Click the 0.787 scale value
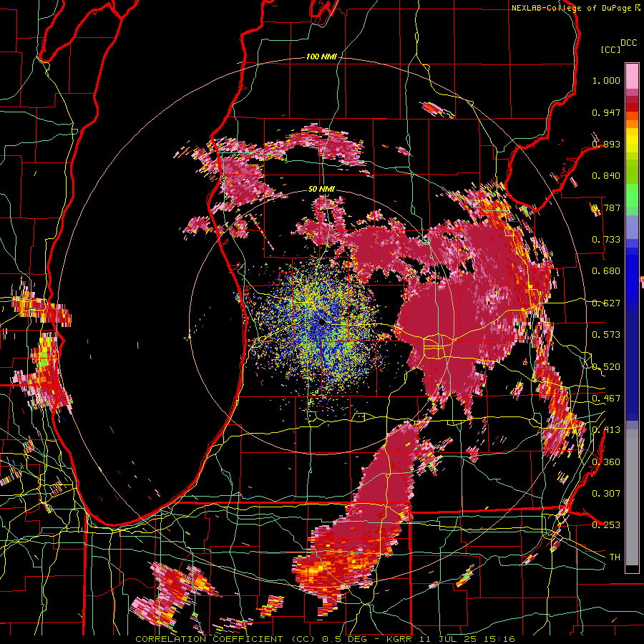The width and height of the screenshot is (644, 644). [x=606, y=208]
